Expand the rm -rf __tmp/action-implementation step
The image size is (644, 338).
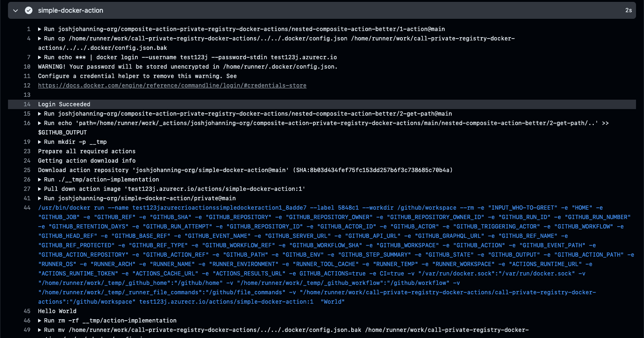point(40,320)
